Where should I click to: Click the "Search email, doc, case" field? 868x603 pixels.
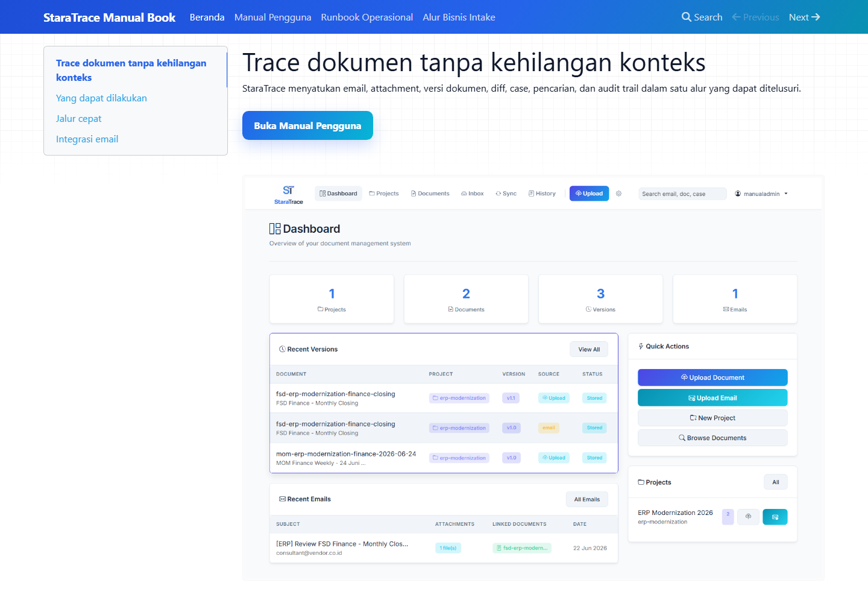tap(682, 194)
